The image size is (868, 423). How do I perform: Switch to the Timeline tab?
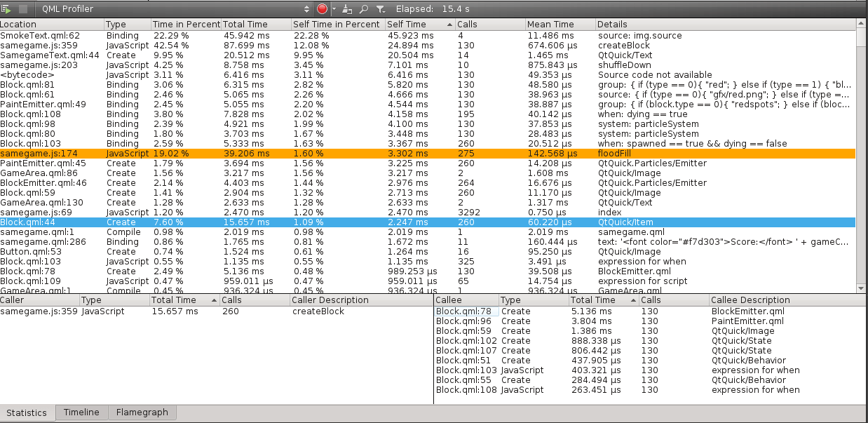point(81,412)
